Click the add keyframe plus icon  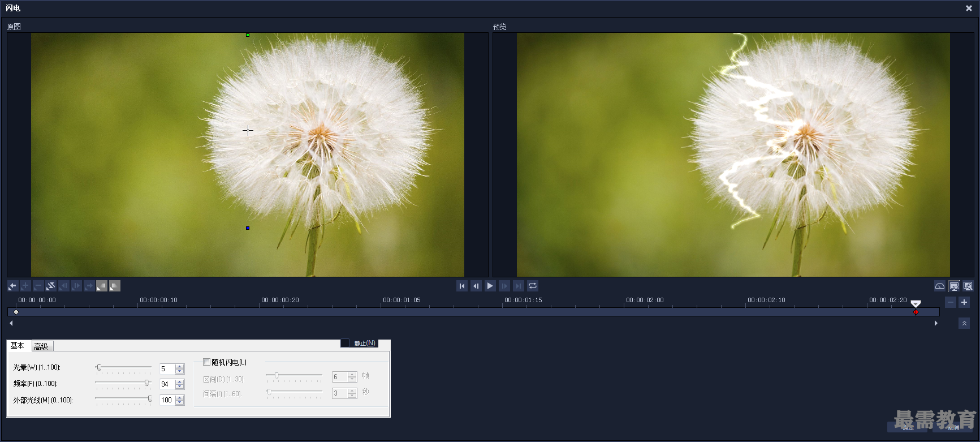(x=25, y=286)
